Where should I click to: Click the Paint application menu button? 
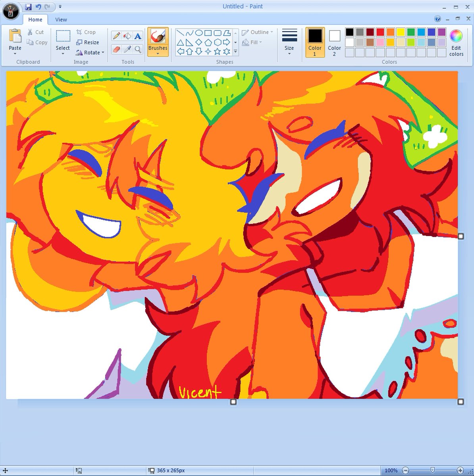pos(11,11)
